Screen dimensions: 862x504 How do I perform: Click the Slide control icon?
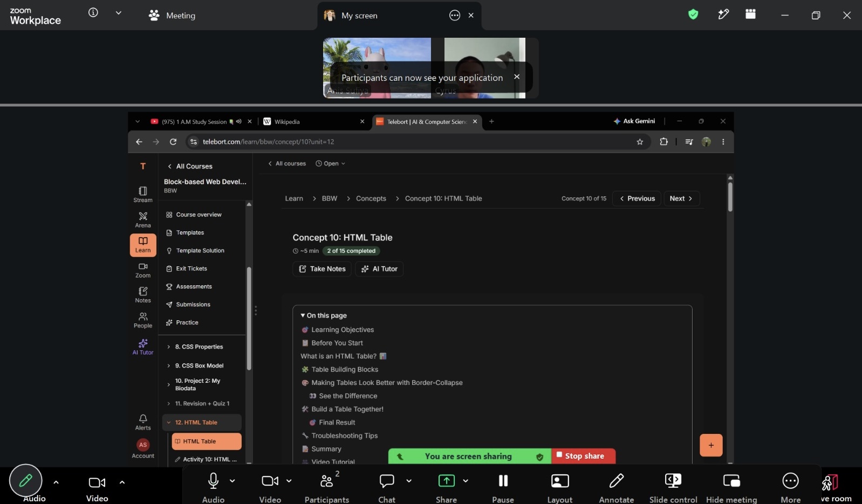click(673, 481)
